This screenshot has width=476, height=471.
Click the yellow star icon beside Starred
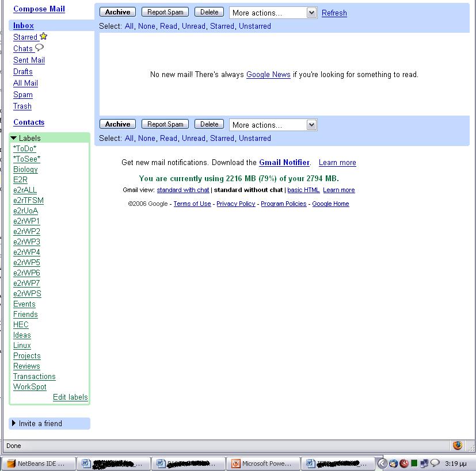tap(44, 37)
